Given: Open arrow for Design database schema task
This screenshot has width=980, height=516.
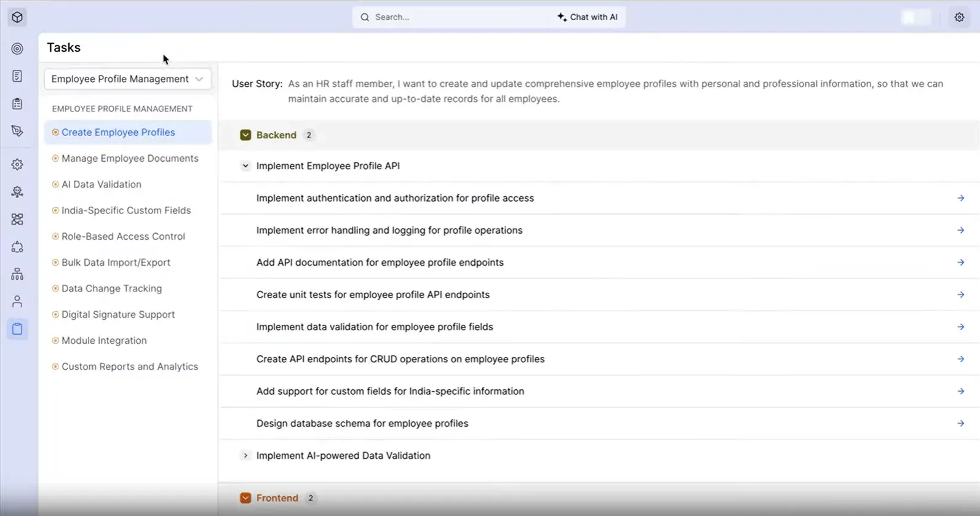Looking at the screenshot, I should click(960, 423).
